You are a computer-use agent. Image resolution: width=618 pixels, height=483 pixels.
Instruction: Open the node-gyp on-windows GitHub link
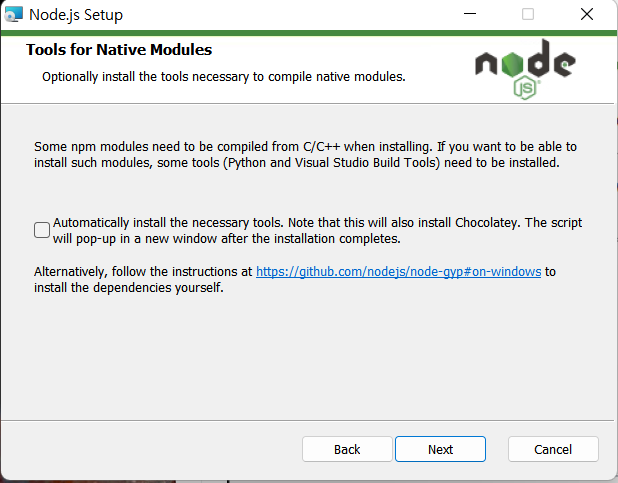[x=398, y=272]
